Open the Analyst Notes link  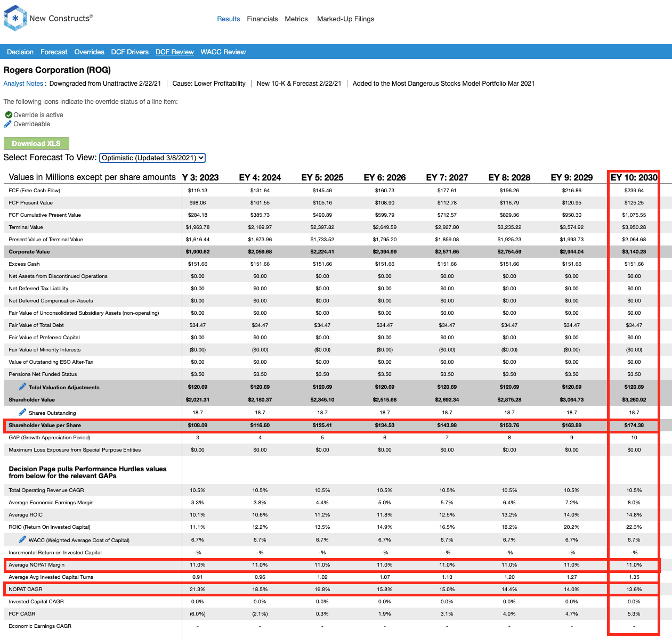click(23, 84)
